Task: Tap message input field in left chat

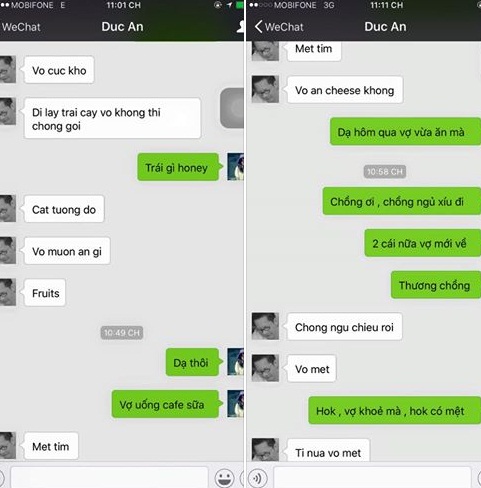Action: coord(109,478)
